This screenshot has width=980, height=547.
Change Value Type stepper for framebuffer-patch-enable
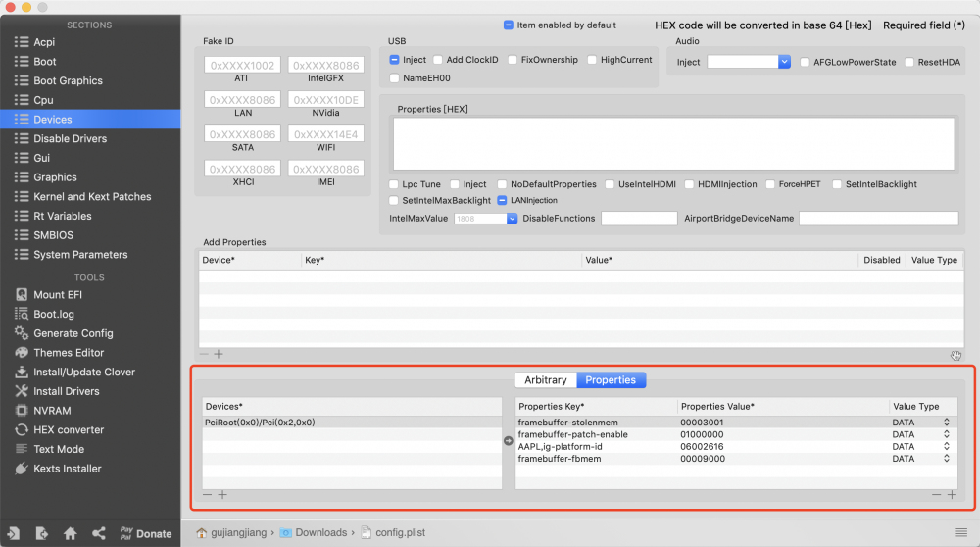947,434
